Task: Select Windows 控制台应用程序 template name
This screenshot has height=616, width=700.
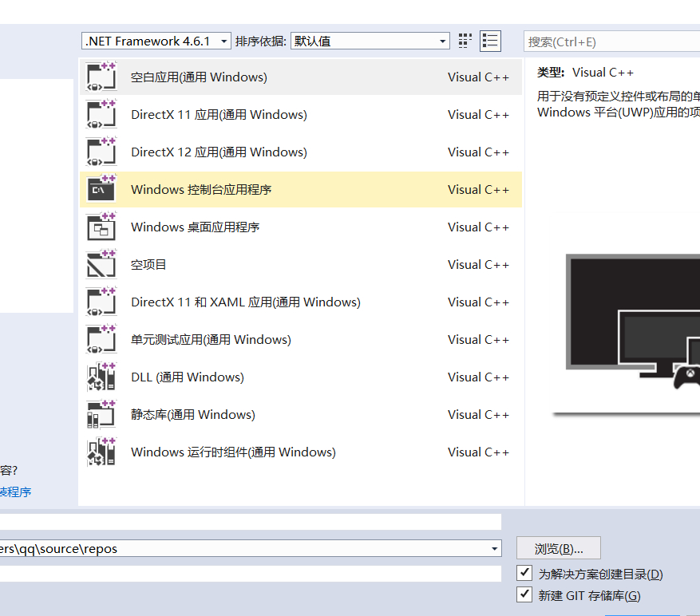Action: coord(201,190)
